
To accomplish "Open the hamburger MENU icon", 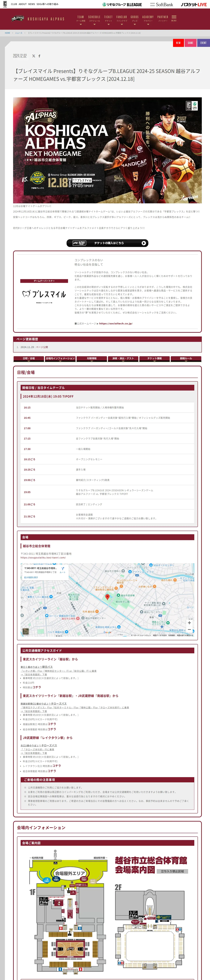I will coord(174,18).
